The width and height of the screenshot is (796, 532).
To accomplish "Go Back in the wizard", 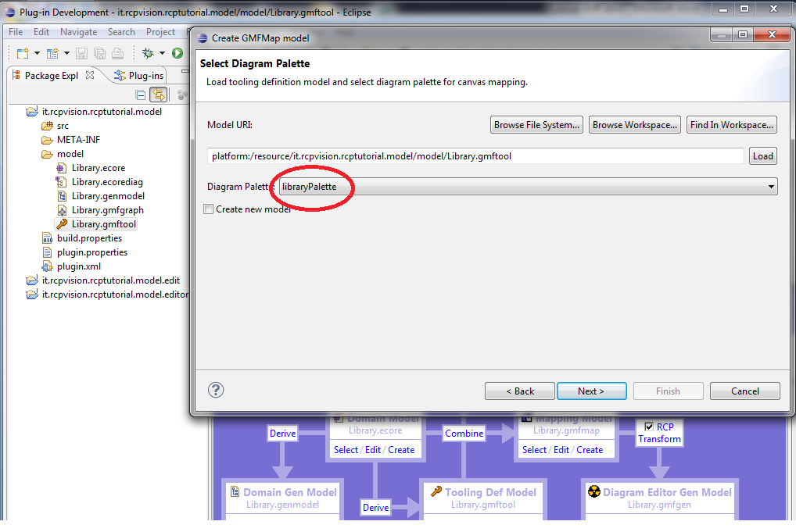I will (x=520, y=391).
